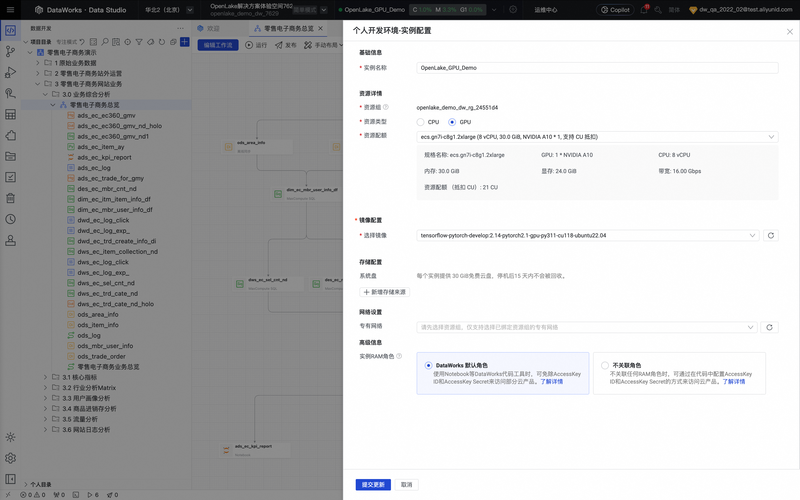Click the search icon in top bar
The width and height of the screenshot is (800, 500).
[x=658, y=10]
